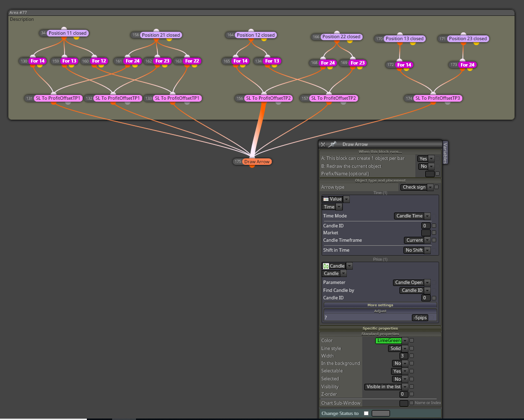Toggle the checkbox next to Color
Image resolution: width=524 pixels, height=420 pixels.
click(412, 341)
